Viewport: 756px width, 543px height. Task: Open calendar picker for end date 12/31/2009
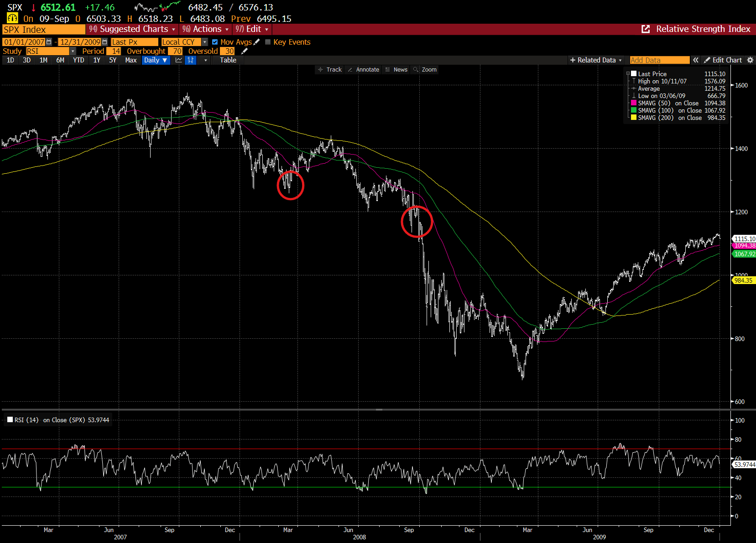click(x=104, y=42)
